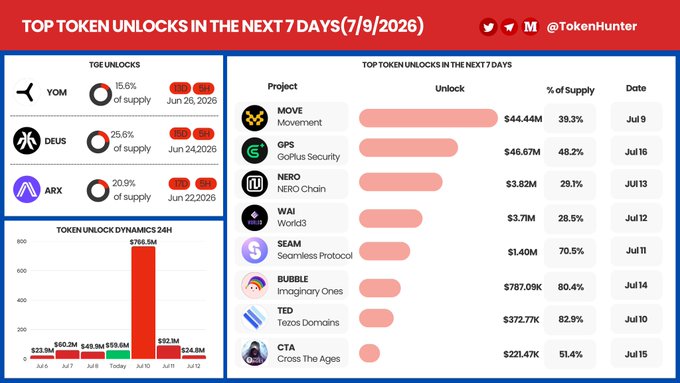Select the $92.1M Jul 11 bar
Viewport: 680px width, 383px height.
(169, 352)
